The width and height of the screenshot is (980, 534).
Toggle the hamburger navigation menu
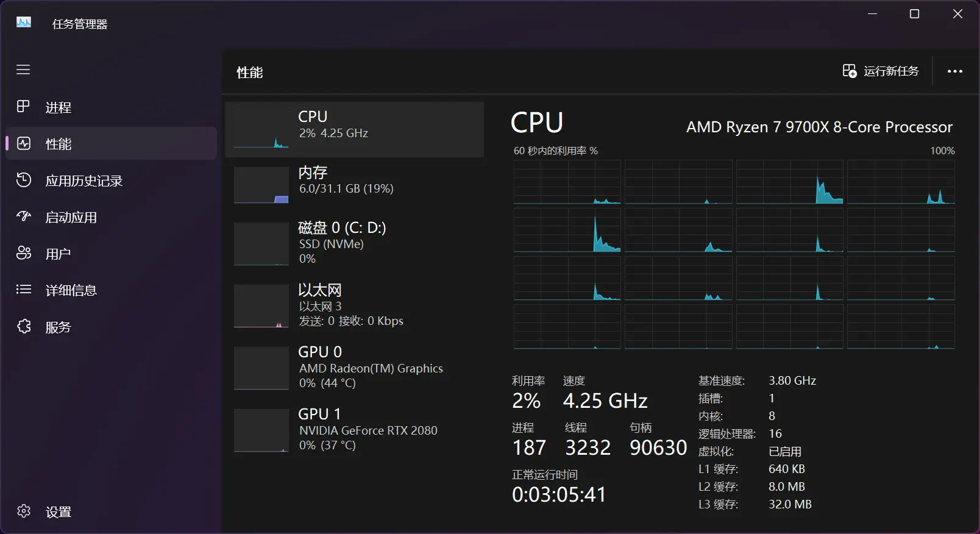coord(23,69)
